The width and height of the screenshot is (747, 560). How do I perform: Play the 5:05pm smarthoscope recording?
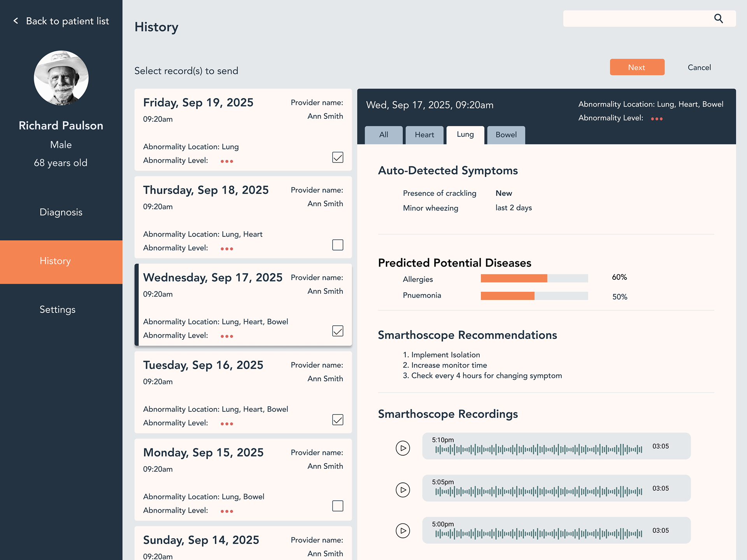(x=403, y=490)
